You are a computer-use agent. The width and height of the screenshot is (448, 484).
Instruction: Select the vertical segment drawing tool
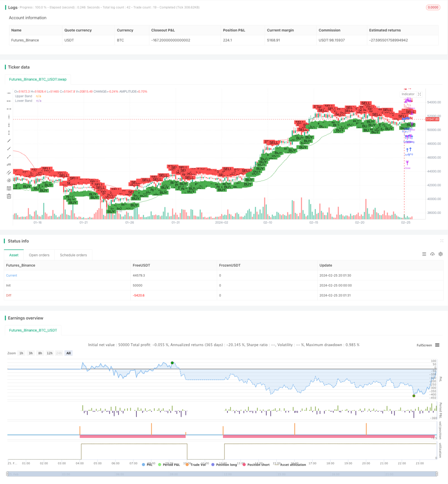click(9, 133)
